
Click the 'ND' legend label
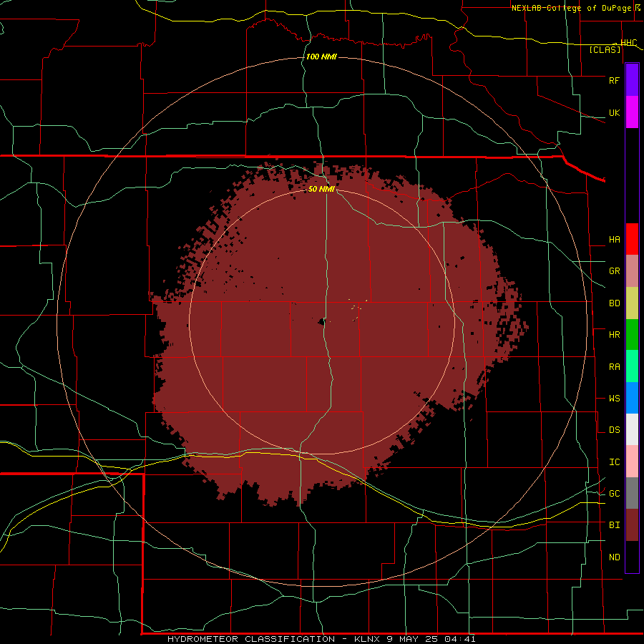(x=614, y=557)
